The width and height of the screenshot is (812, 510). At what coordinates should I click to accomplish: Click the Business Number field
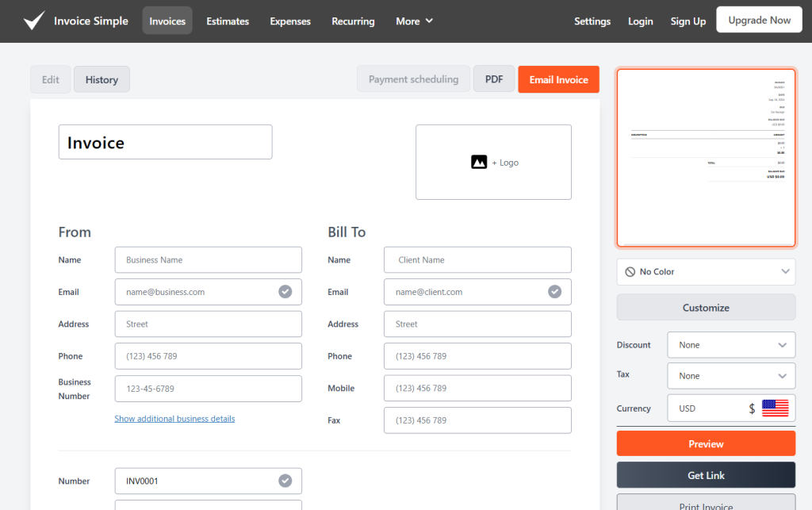[209, 389]
